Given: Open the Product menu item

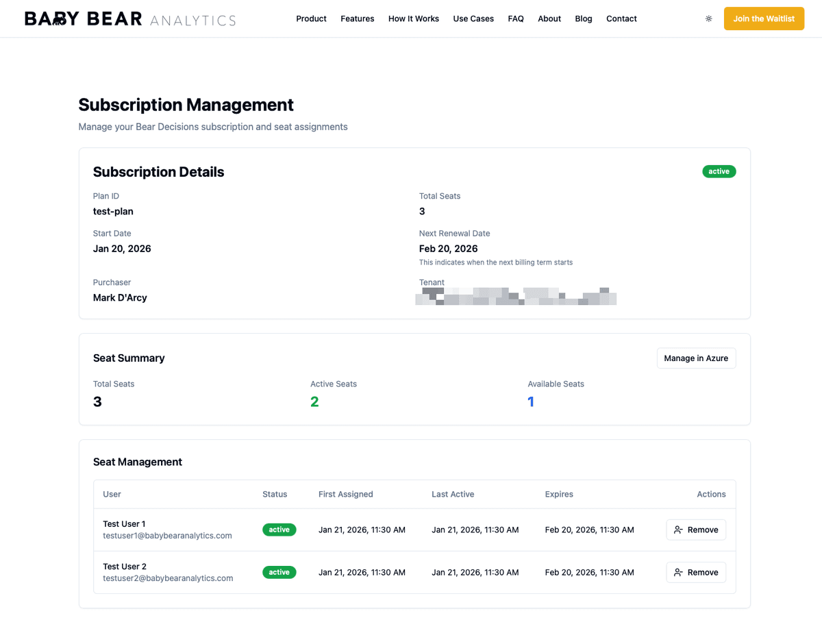Looking at the screenshot, I should click(x=311, y=18).
